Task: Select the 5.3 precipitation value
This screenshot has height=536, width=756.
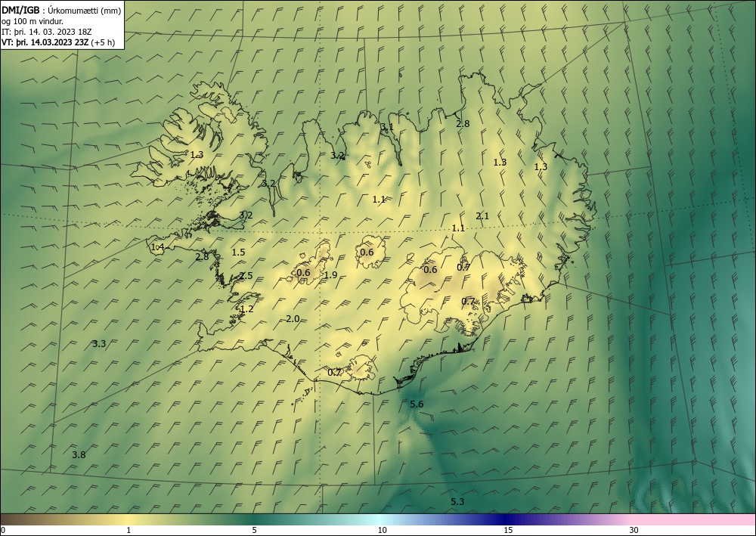Action: pyautogui.click(x=457, y=502)
